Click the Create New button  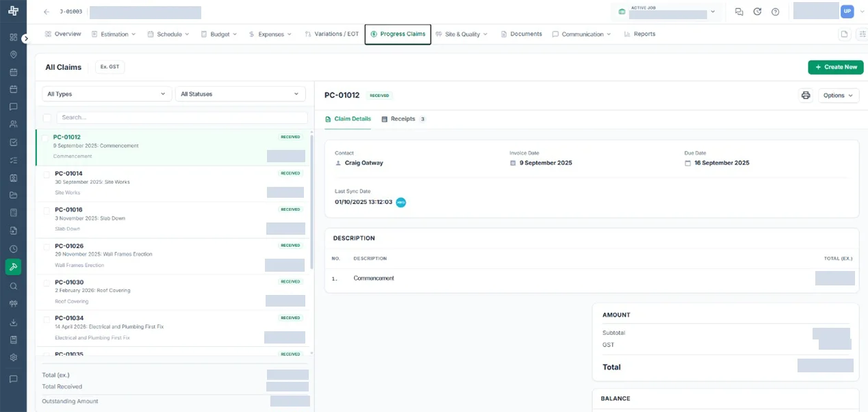[x=836, y=67]
